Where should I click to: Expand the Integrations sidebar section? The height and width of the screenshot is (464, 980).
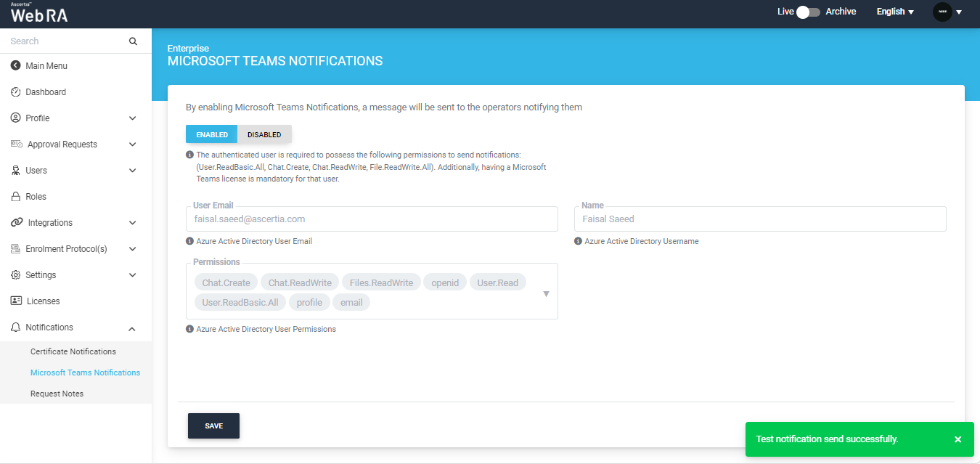click(132, 223)
